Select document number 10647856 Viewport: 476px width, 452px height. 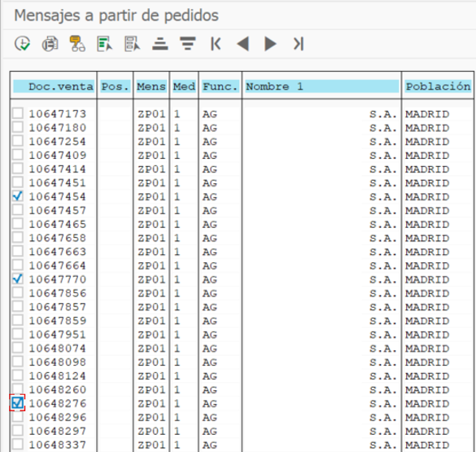[x=58, y=293]
